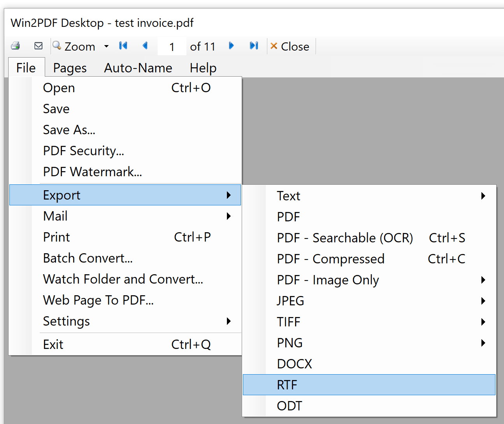
Task: Select Batch Convert from the File menu
Action: tap(88, 258)
